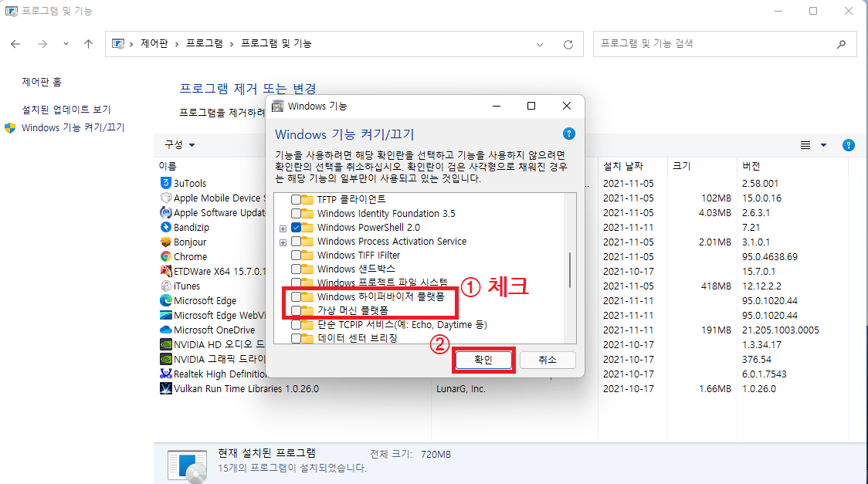Click the shield icon beside Windows 기능 켜기/끄기
868x484 pixels.
[10, 128]
